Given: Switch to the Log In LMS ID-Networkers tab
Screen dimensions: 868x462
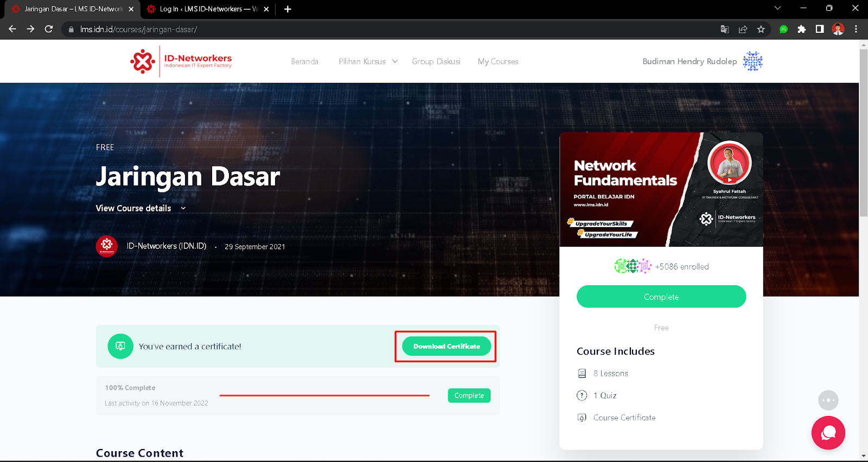Looking at the screenshot, I should pos(208,9).
